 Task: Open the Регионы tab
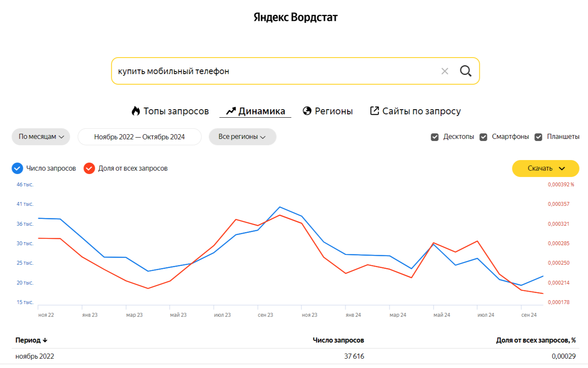pos(328,111)
